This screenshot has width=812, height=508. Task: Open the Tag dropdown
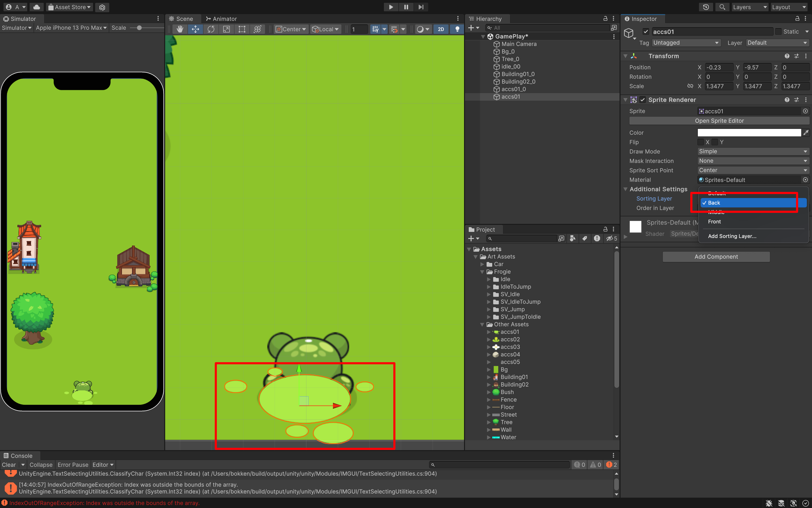tap(686, 43)
